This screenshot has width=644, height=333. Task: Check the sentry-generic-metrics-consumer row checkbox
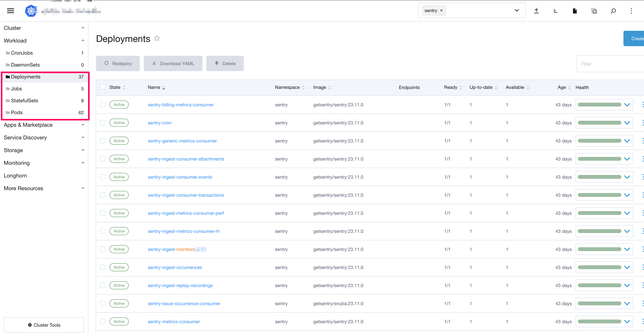pyautogui.click(x=103, y=141)
